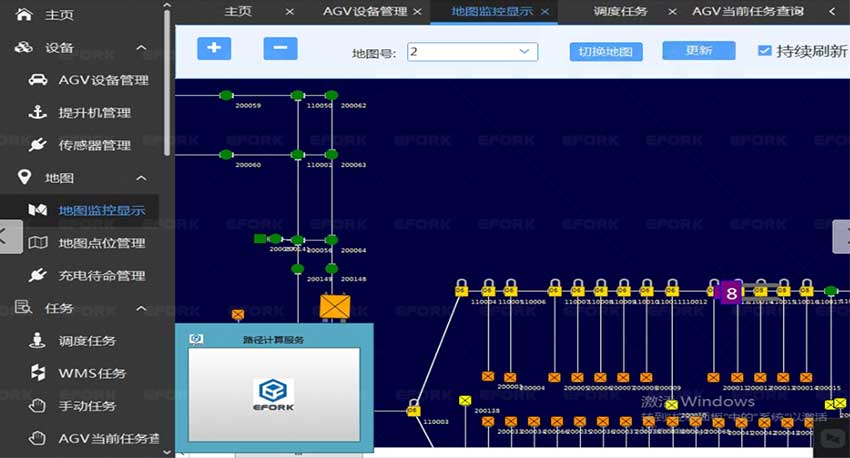Viewport: 850px width, 458px height.
Task: Collapse the 设备 menu section
Action: point(141,48)
